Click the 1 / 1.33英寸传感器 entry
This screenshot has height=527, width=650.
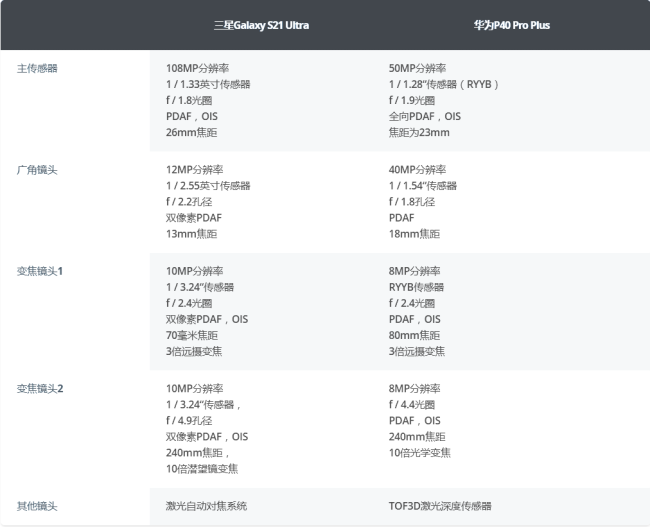(208, 84)
